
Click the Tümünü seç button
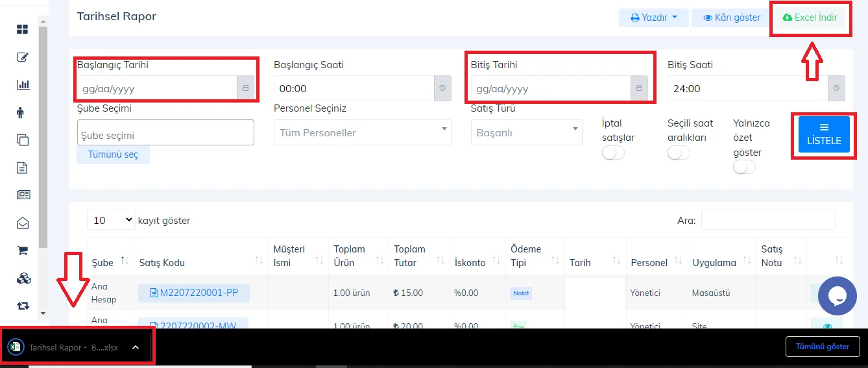(x=113, y=154)
